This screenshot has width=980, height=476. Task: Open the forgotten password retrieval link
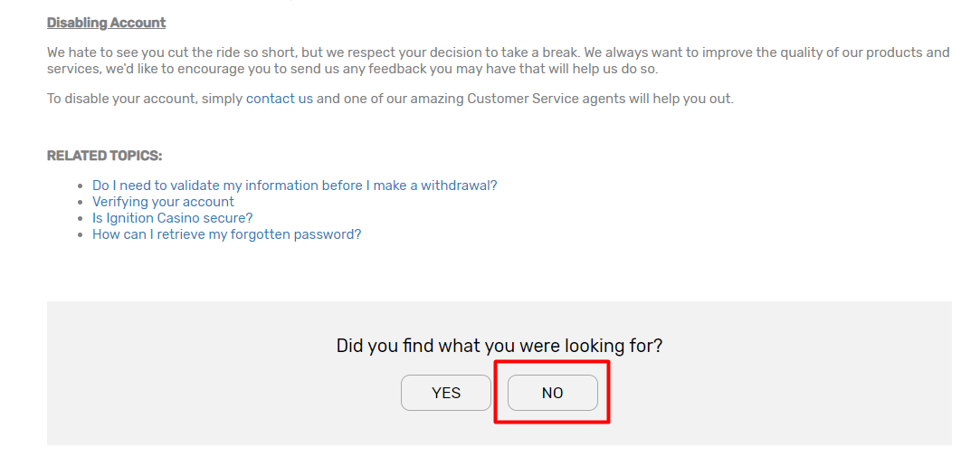pos(226,234)
